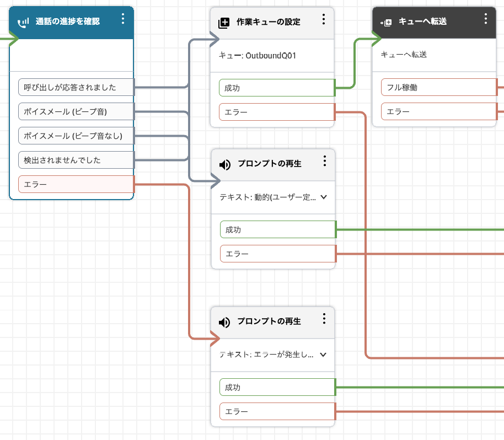Click the テキスト: 動的(ユーザー定... text
This screenshot has height=440, width=504.
coord(267,197)
